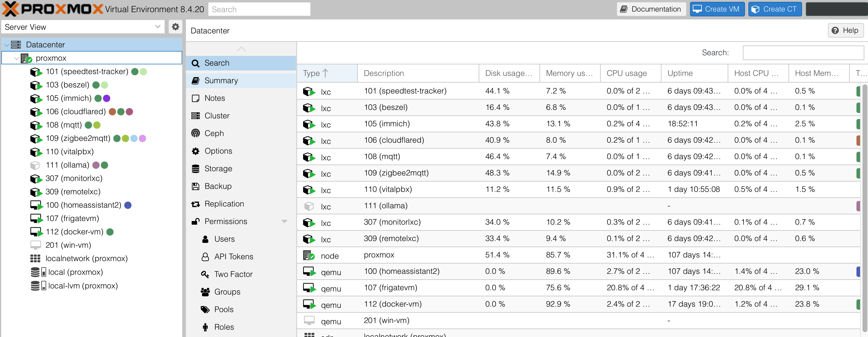This screenshot has height=337, width=868.
Task: Click the blue tag dot on 100 (homeassistant2)
Action: tap(128, 205)
